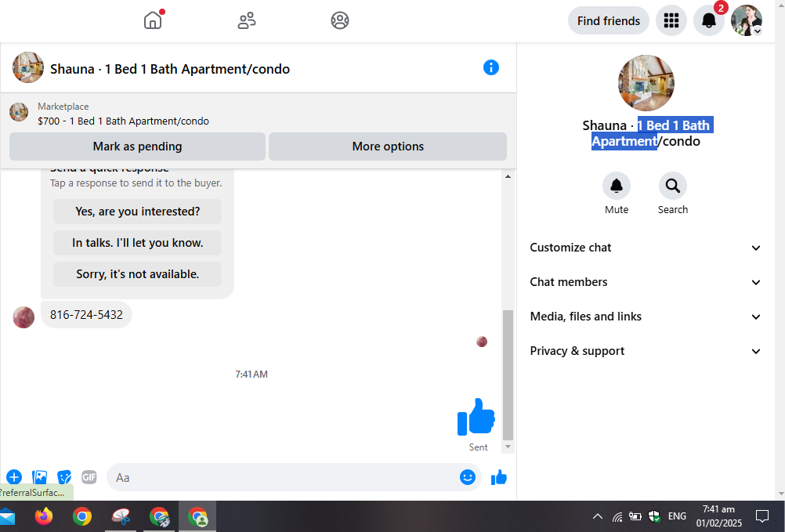The width and height of the screenshot is (785, 532).
Task: Show hidden system tray icons
Action: [x=597, y=516]
